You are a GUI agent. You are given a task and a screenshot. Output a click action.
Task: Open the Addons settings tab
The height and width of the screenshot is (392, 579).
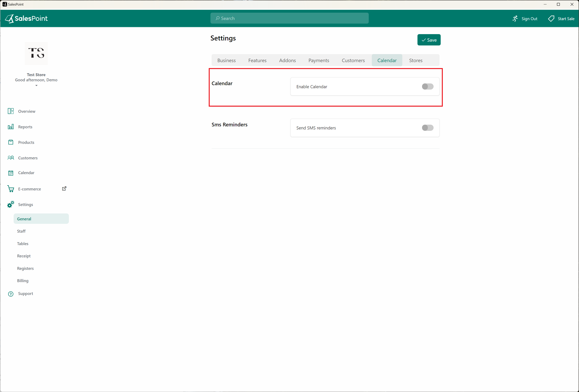point(288,60)
